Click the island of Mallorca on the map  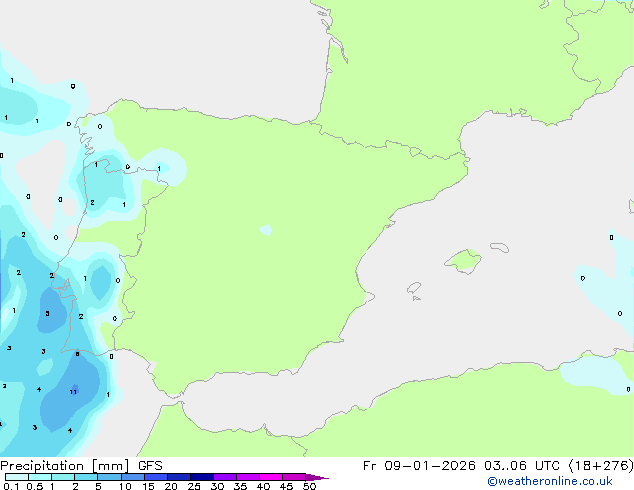463,262
